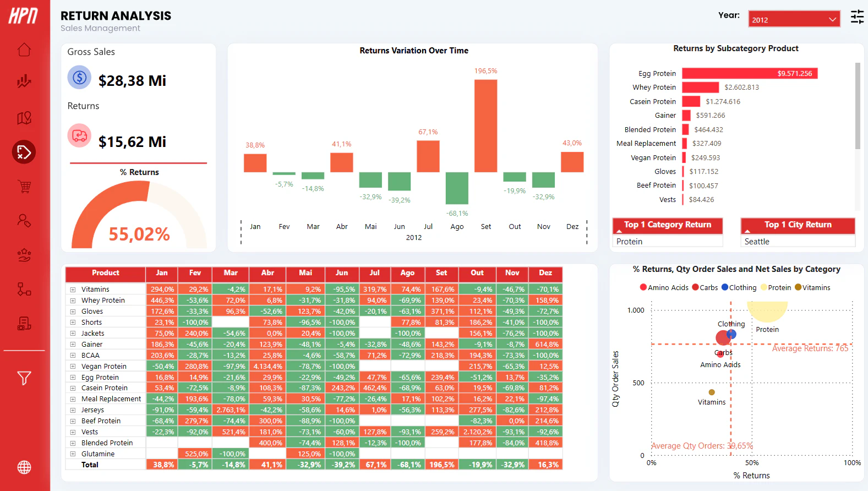Click the Top 1 Category Return header
Screen dimensions: 868x491
(x=668, y=225)
